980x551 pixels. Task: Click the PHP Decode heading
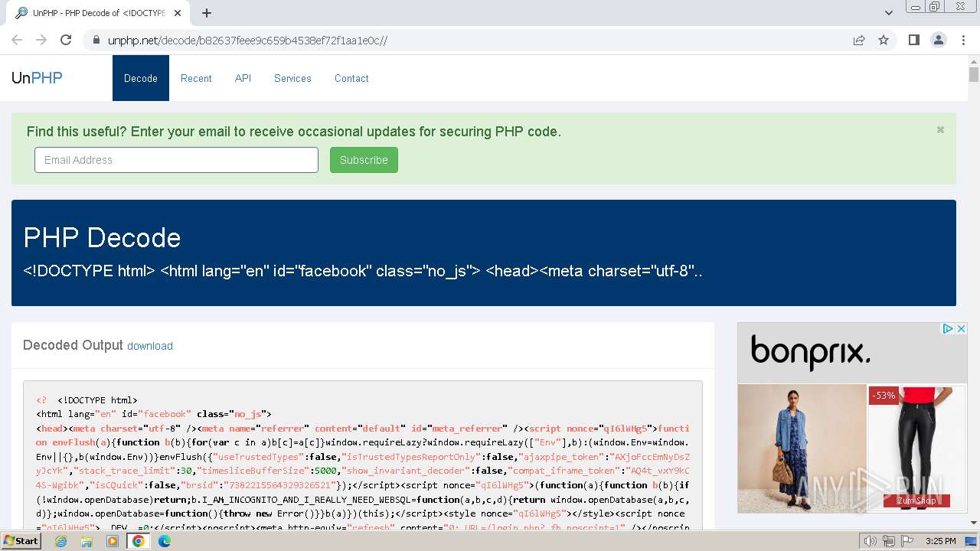(x=102, y=237)
